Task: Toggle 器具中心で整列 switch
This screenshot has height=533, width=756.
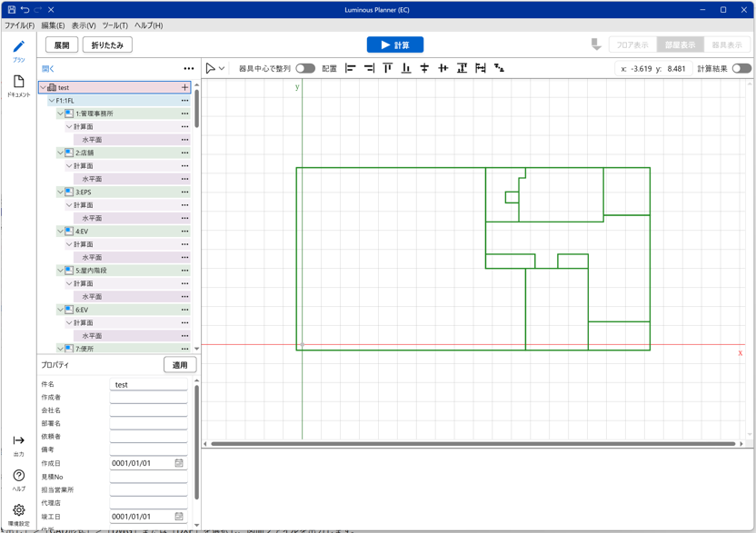Action: [305, 68]
